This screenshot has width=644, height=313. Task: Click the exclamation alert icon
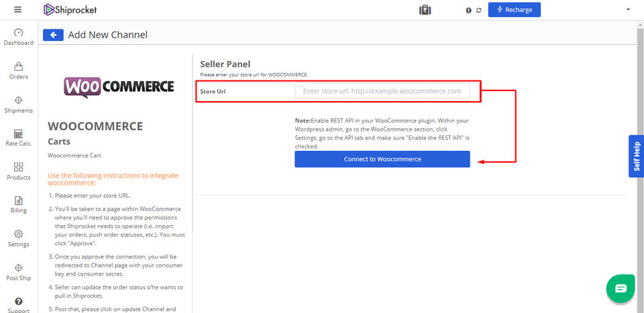(468, 11)
